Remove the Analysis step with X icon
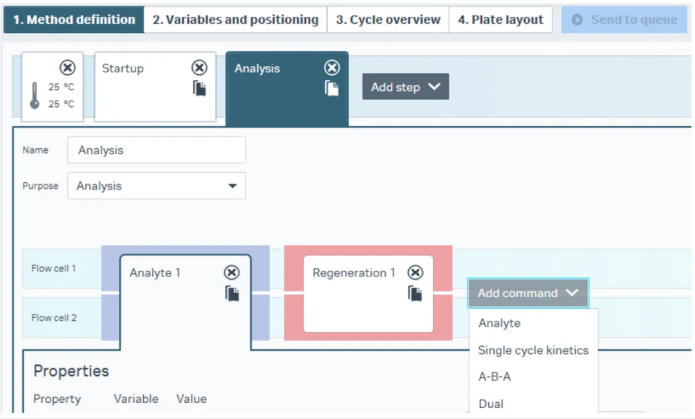695x419 pixels. tap(332, 68)
